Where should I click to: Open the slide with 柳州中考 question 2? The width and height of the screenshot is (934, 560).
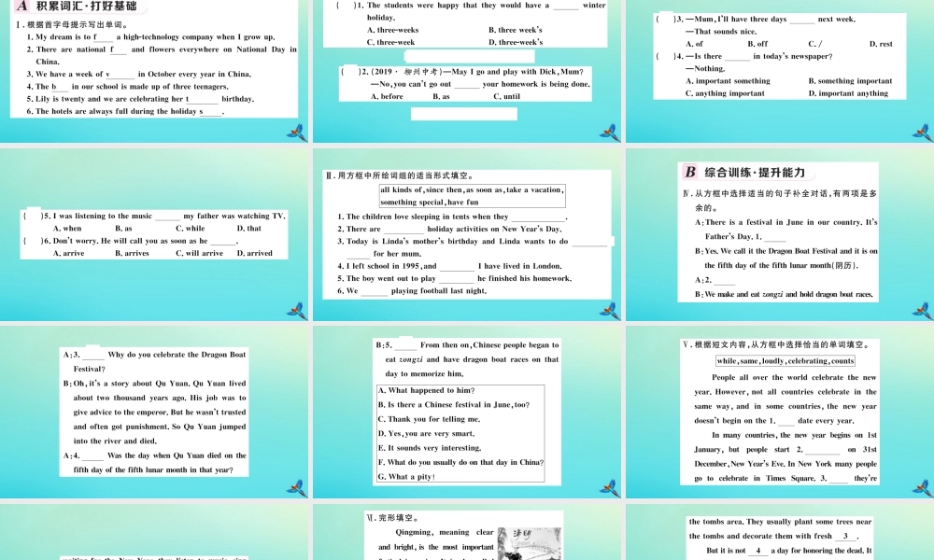point(467,70)
